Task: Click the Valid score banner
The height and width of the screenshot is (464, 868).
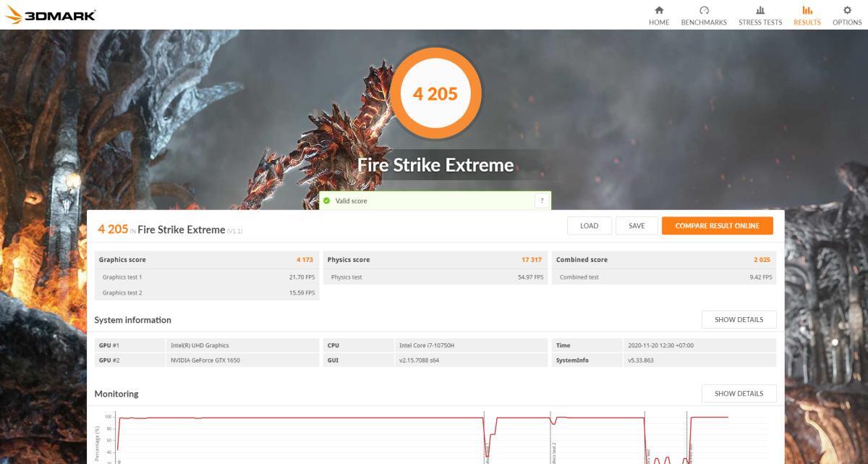Action: point(435,201)
